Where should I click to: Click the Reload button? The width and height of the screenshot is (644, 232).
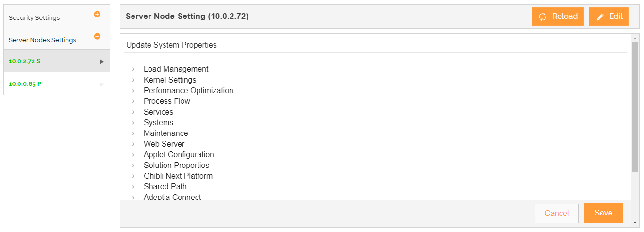pyautogui.click(x=558, y=17)
